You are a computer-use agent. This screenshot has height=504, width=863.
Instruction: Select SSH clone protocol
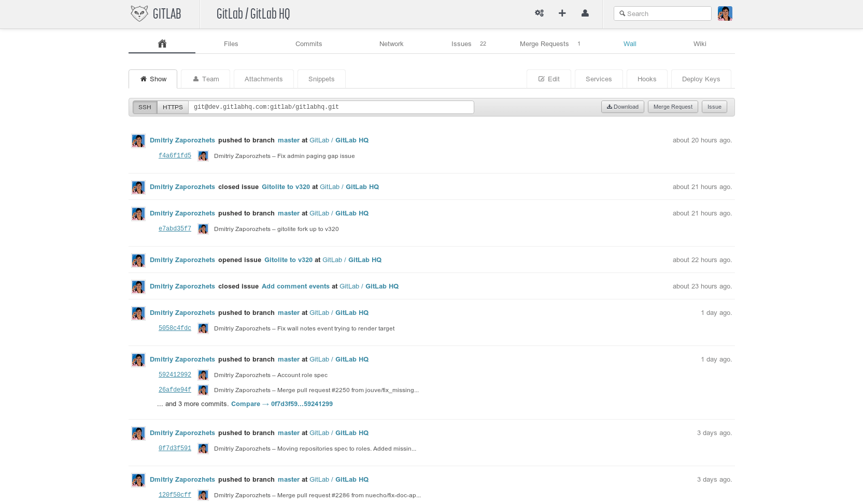pyautogui.click(x=145, y=107)
